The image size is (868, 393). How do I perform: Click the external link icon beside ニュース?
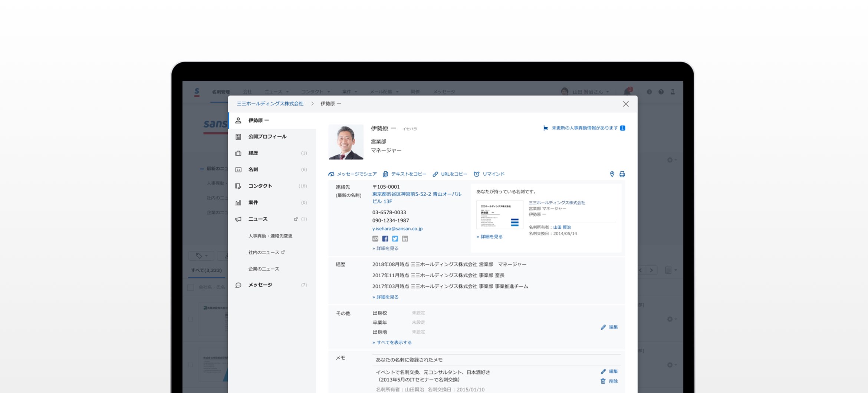tap(296, 219)
